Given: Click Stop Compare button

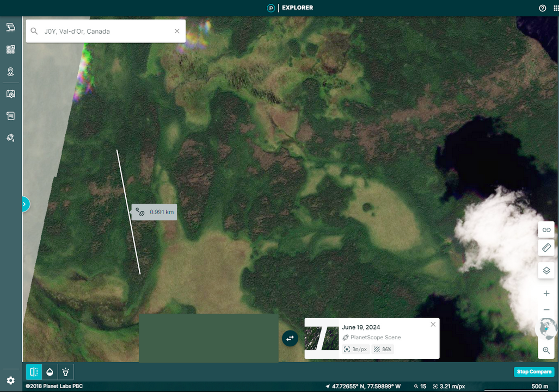Looking at the screenshot, I should pyautogui.click(x=534, y=372).
